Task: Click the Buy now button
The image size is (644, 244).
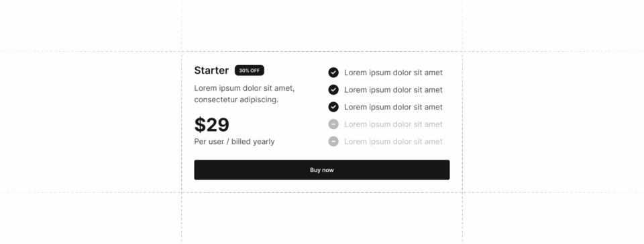Action: 321,170
